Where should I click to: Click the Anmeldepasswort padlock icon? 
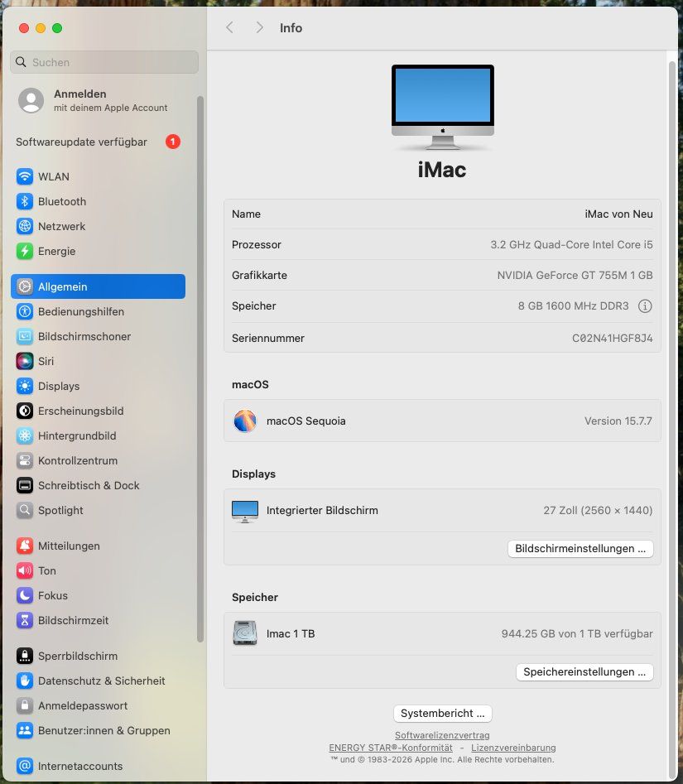pyautogui.click(x=25, y=705)
